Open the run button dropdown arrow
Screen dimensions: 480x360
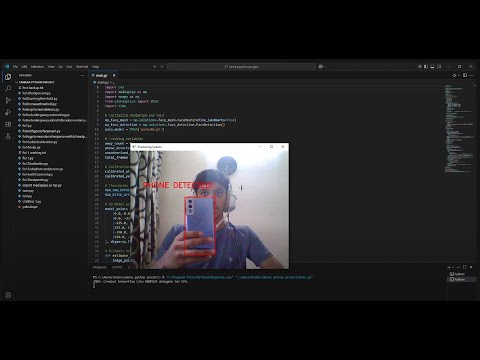[x=459, y=76]
